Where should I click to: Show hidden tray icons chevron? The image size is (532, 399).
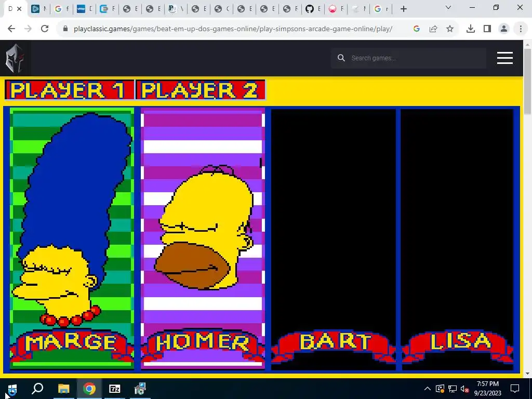[428, 389]
